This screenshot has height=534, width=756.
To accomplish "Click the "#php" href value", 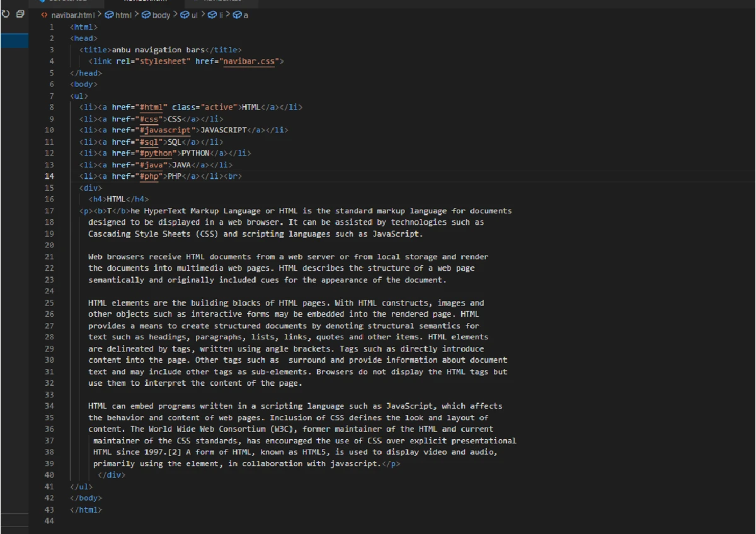I will (x=149, y=176).
